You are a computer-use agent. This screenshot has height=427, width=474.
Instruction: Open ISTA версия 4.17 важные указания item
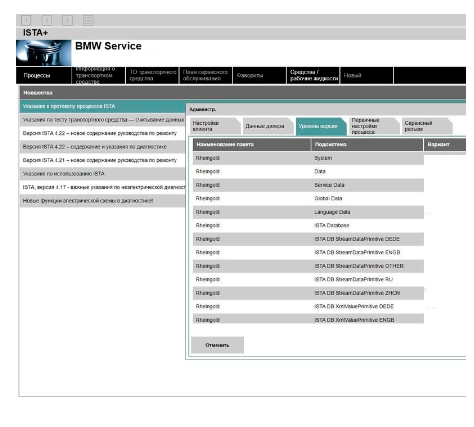click(x=102, y=187)
